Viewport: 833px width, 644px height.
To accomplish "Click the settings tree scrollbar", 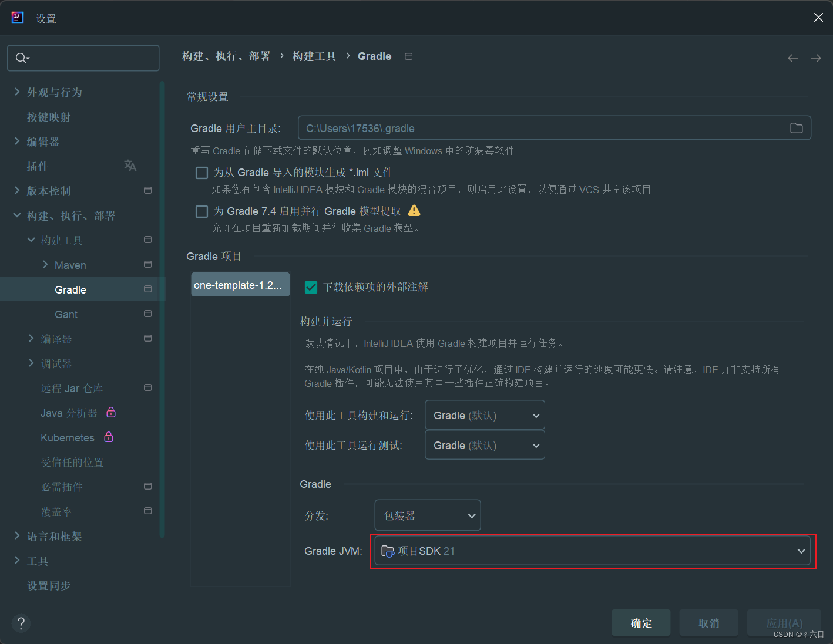I will click(x=163, y=309).
